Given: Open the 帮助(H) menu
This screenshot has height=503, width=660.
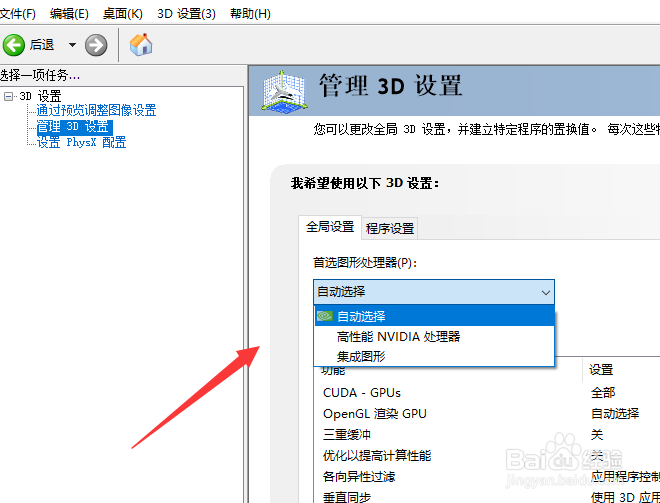Looking at the screenshot, I should coord(250,14).
